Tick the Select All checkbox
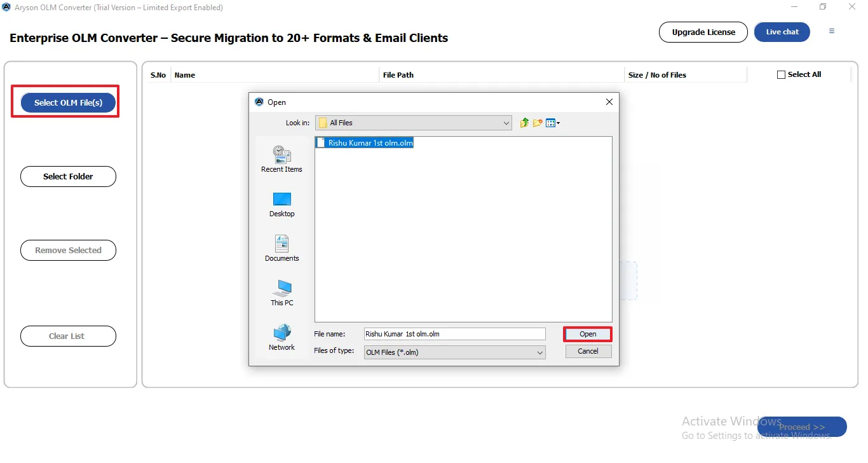Image resolution: width=868 pixels, height=463 pixels. pos(782,74)
